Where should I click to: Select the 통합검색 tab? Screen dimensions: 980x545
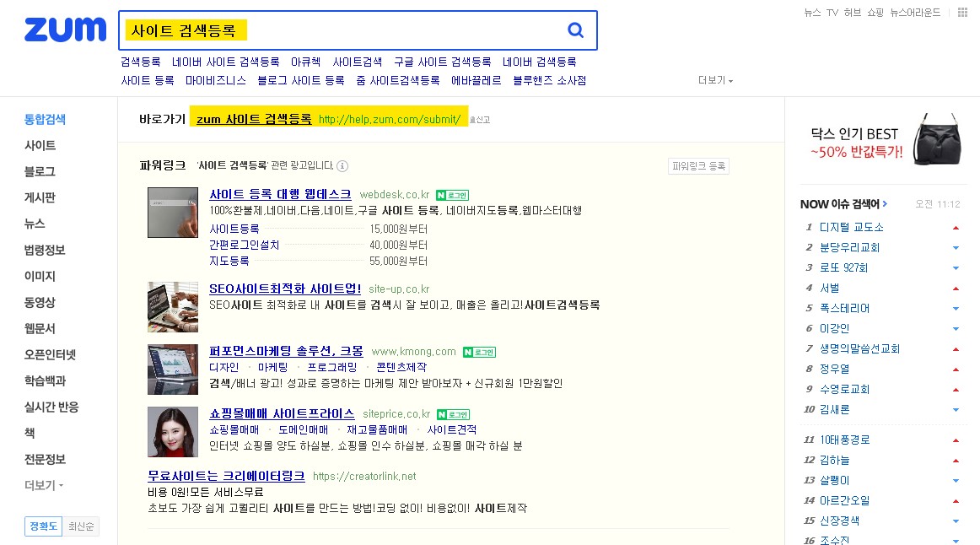[x=45, y=119]
